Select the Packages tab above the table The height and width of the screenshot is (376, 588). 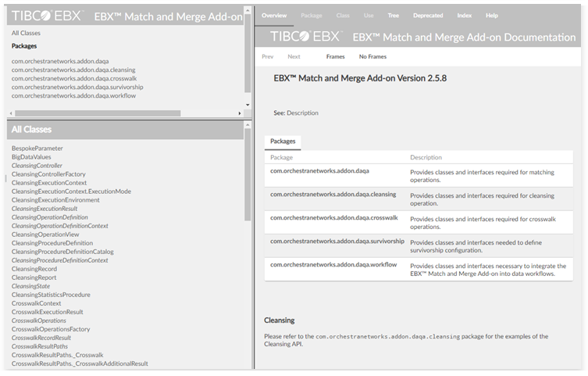[x=283, y=141]
